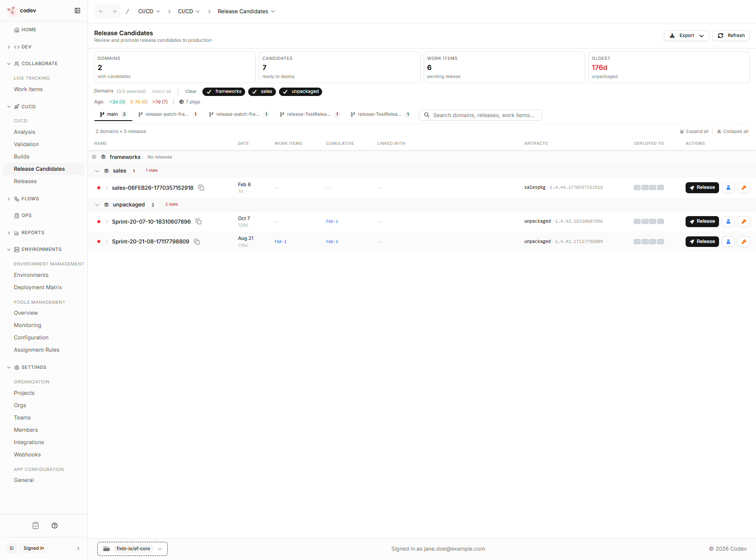Viewport: 756px width, 559px height.
Task: Open the Export dropdown arrow
Action: (x=701, y=36)
